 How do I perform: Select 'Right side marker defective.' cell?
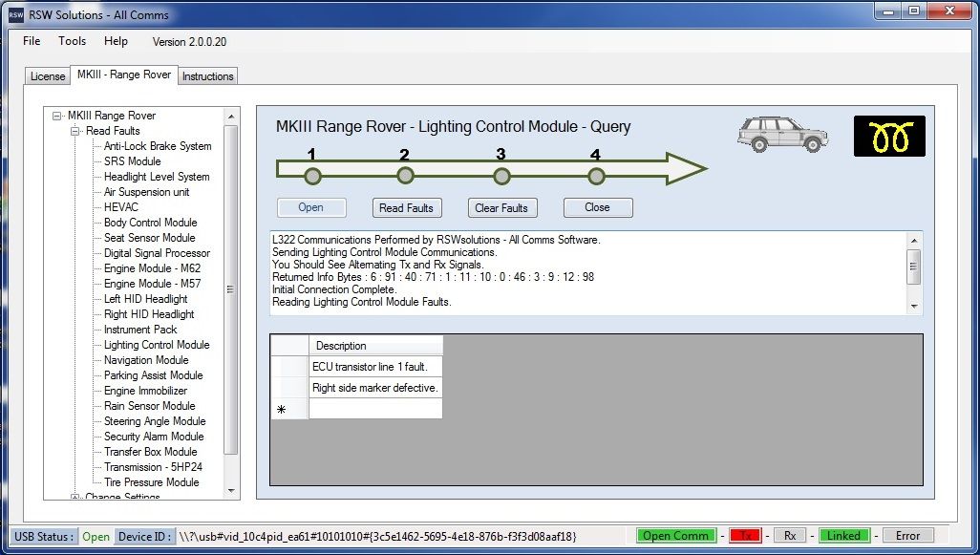[x=375, y=388]
